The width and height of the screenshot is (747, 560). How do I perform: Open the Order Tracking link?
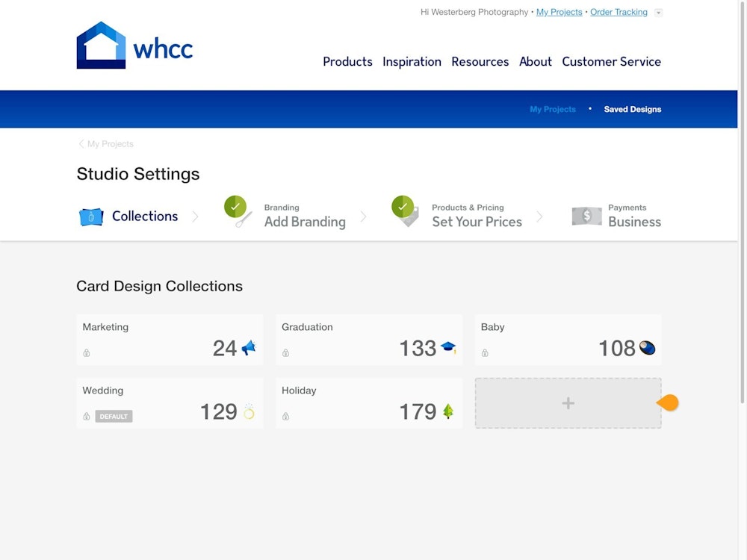click(x=619, y=12)
